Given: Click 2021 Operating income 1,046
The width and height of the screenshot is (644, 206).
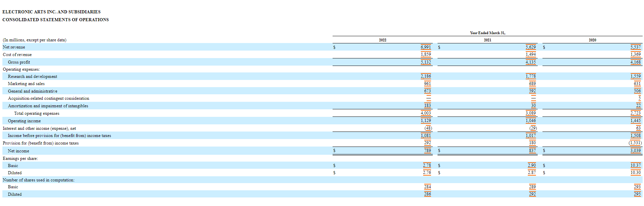Looking at the screenshot, I should (531, 121).
